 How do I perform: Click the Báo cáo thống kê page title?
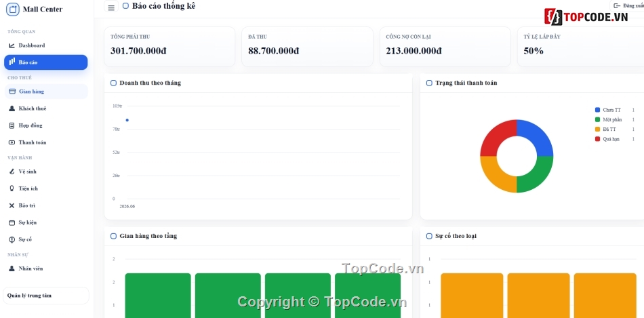[164, 5]
